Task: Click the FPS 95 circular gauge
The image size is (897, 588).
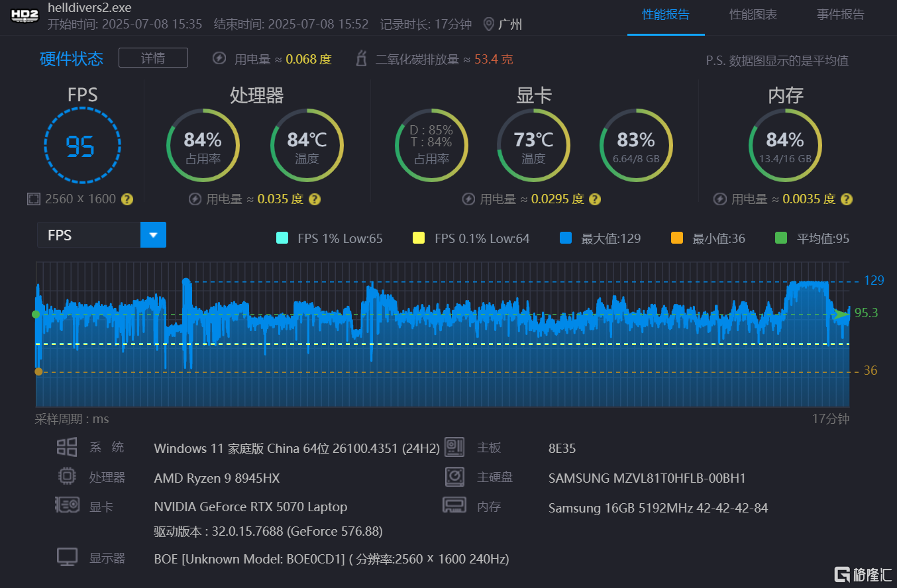Action: tap(82, 145)
